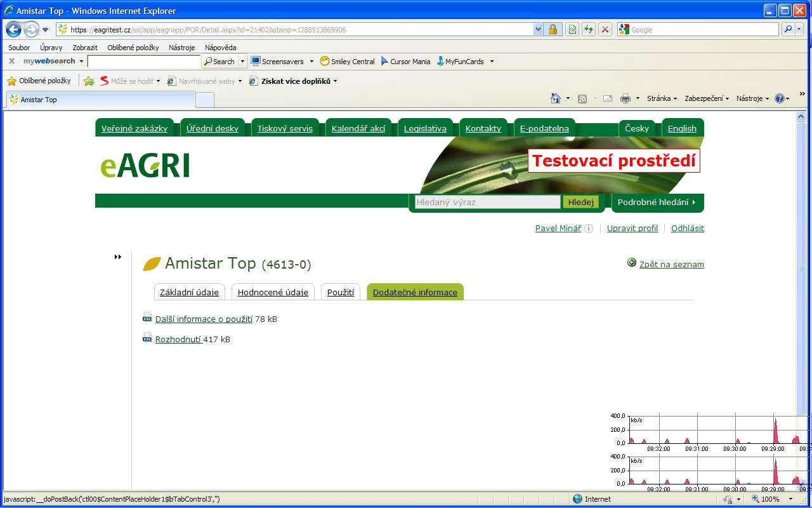812x508 pixels.
Task: Open the Oblíbené položky favorites star button
Action: tap(39, 81)
